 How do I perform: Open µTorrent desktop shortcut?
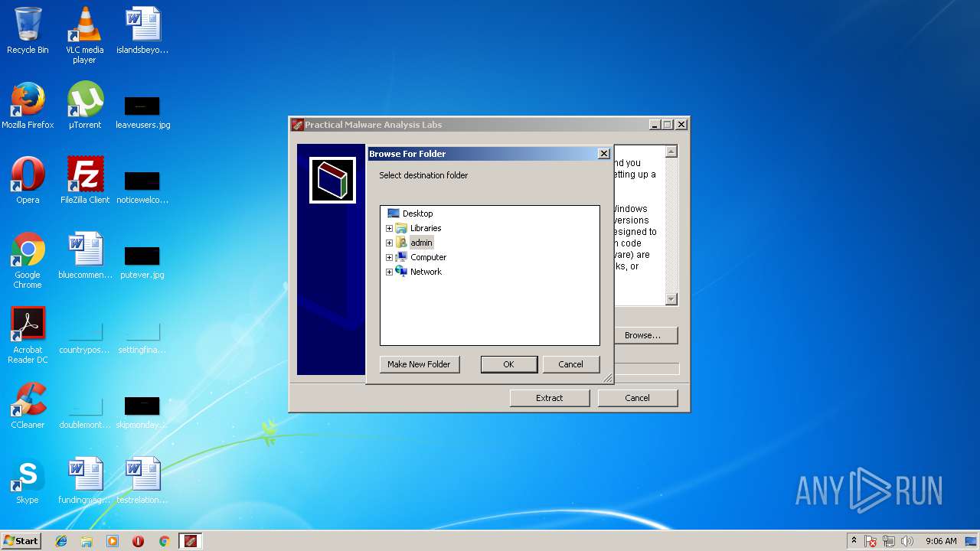tap(84, 106)
